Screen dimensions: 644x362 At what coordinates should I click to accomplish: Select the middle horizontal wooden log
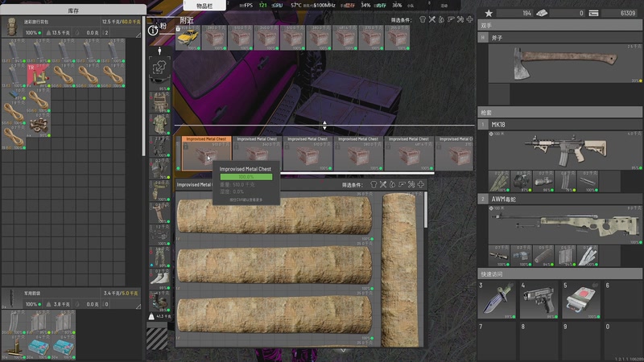[275, 265]
